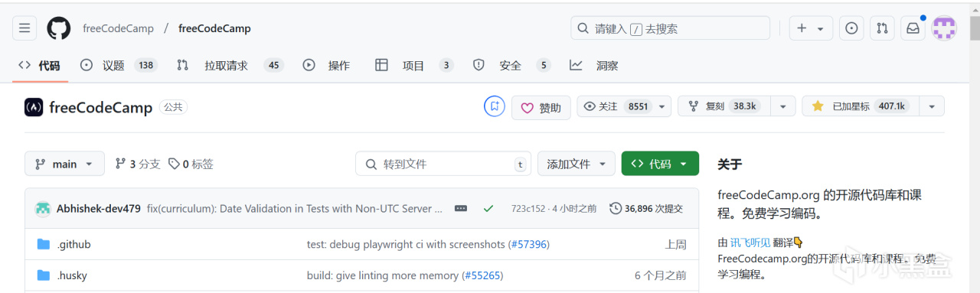Image resolution: width=980 pixels, height=293 pixels.
Task: Switch to the 洞察 tab
Action: click(594, 65)
